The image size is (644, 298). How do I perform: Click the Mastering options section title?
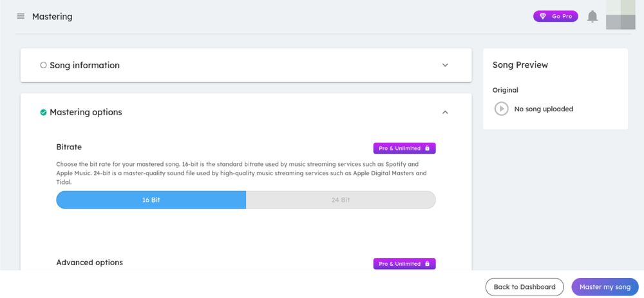(86, 112)
